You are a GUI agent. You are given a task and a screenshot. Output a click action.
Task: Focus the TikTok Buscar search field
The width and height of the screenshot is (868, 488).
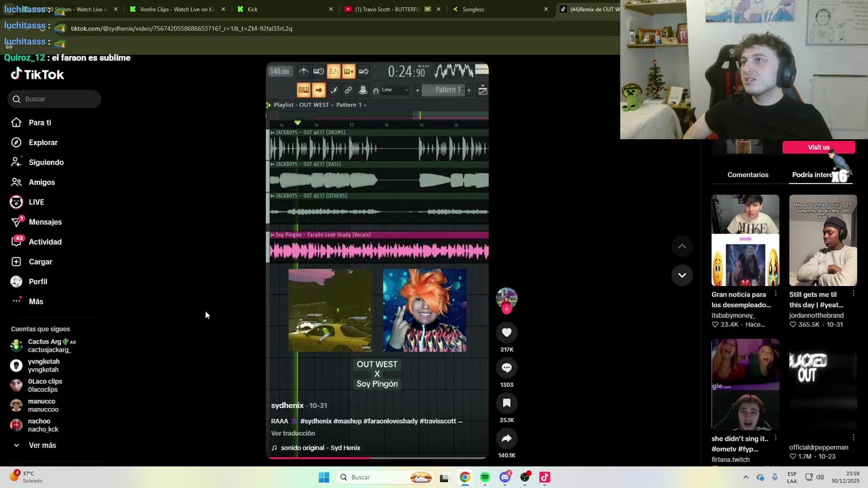point(55,99)
